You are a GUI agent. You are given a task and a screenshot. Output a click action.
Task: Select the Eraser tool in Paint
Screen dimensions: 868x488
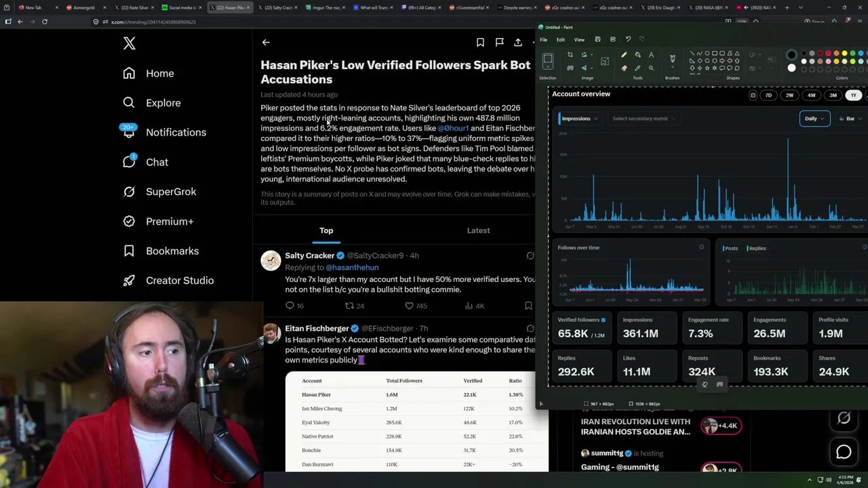pos(624,68)
